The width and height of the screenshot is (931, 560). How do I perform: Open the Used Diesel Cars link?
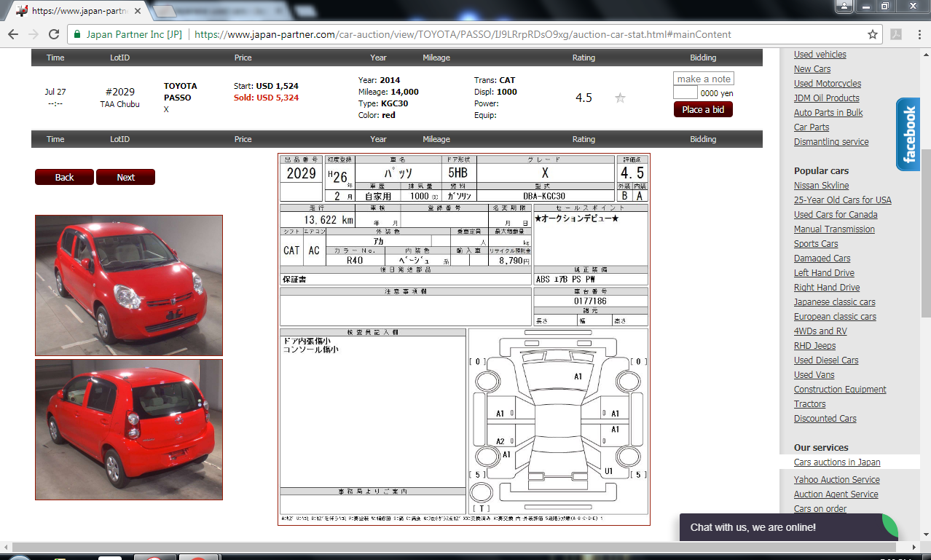[x=826, y=360]
